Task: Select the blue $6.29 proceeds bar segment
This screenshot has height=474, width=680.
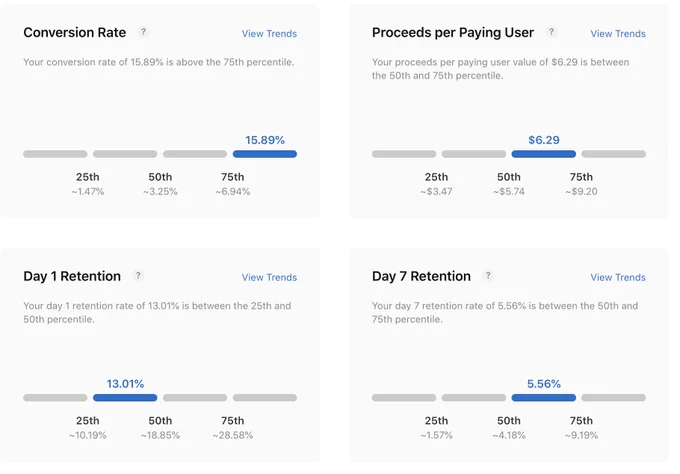Action: click(543, 154)
